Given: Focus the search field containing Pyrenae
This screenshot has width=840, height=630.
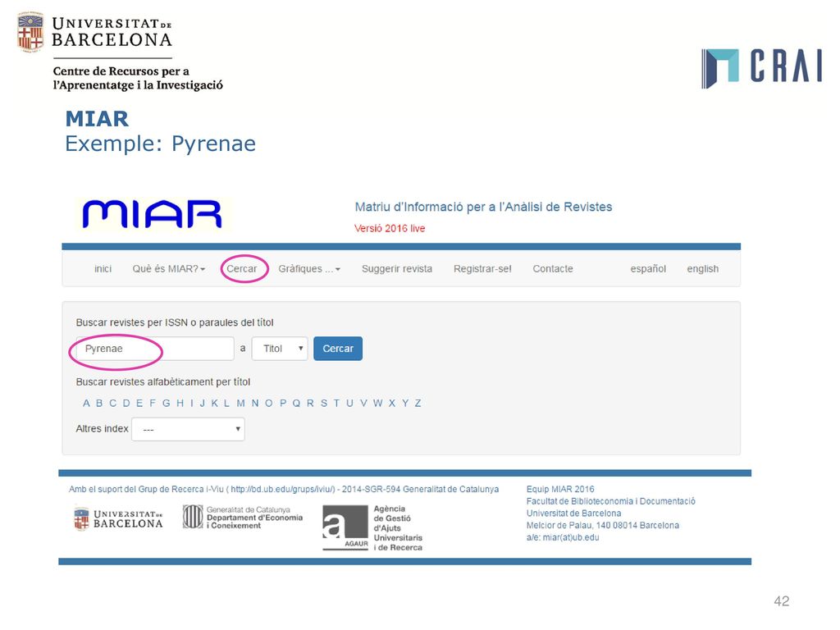Looking at the screenshot, I should tap(155, 349).
